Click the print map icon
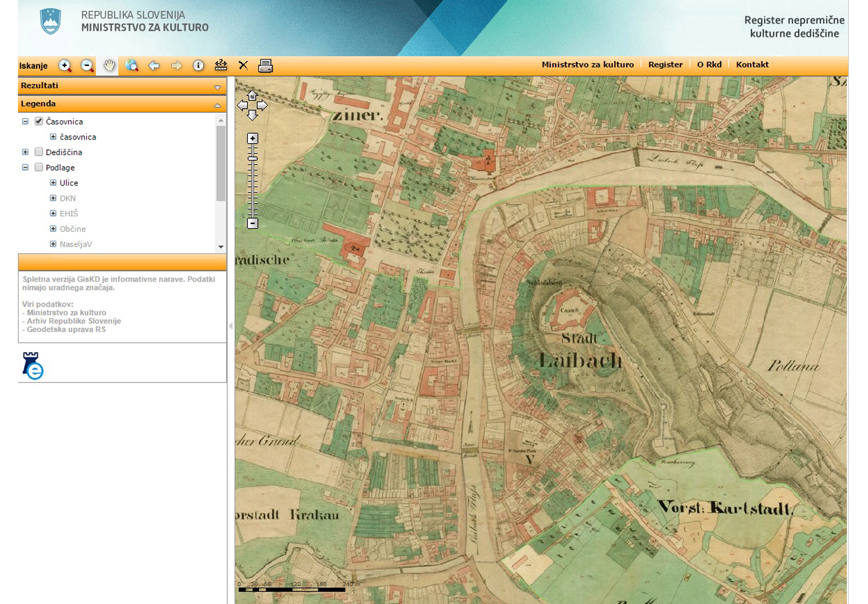This screenshot has height=604, width=868. click(x=265, y=66)
